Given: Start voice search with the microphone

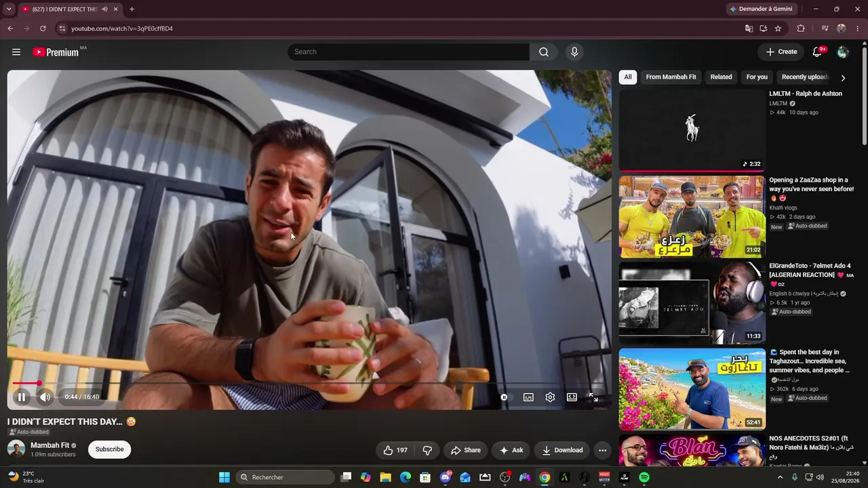Looking at the screenshot, I should [574, 52].
